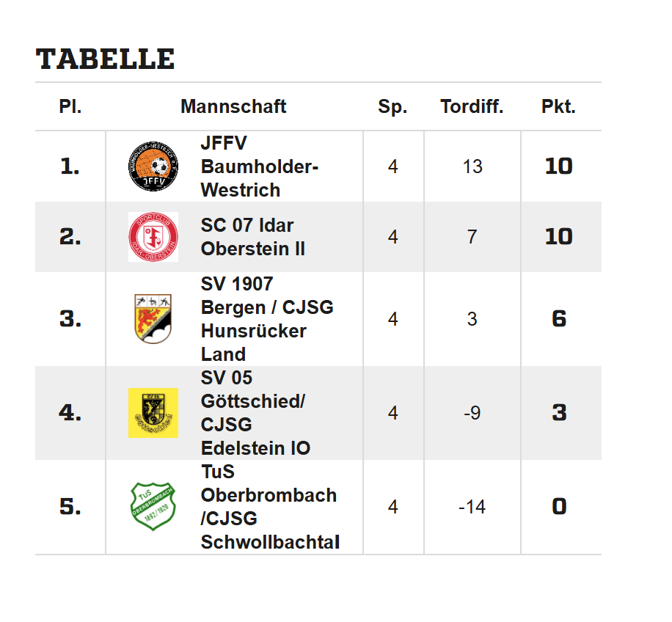
Task: Click the Pl. column header
Action: 70,106
